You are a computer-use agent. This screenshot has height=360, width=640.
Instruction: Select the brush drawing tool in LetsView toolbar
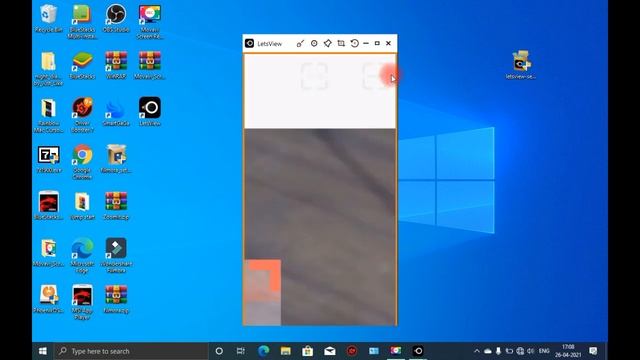pyautogui.click(x=300, y=43)
